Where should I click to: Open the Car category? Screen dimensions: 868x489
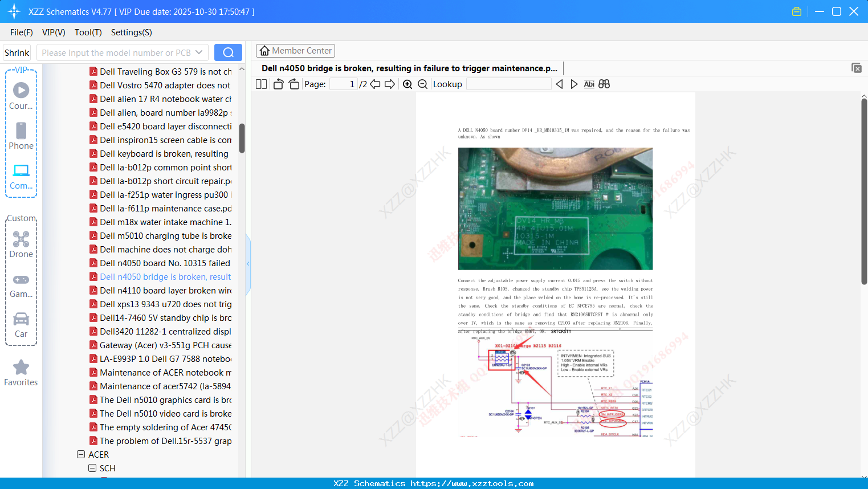coord(21,325)
